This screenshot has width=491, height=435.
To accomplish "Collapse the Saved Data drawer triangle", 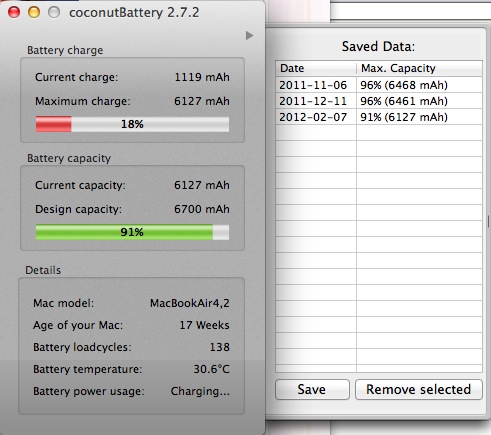I will click(x=249, y=35).
